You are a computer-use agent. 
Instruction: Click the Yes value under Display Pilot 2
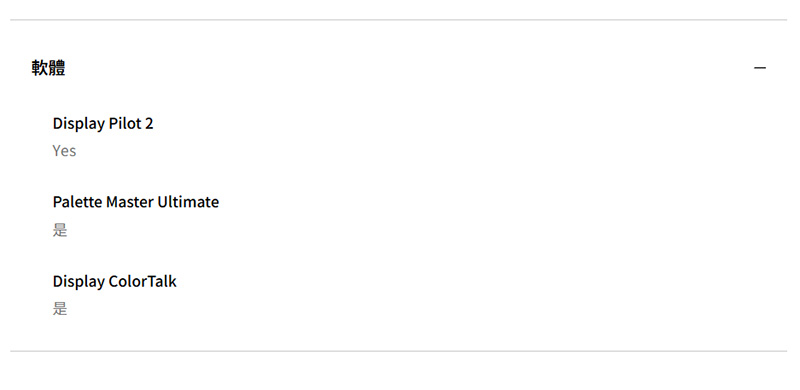(64, 151)
